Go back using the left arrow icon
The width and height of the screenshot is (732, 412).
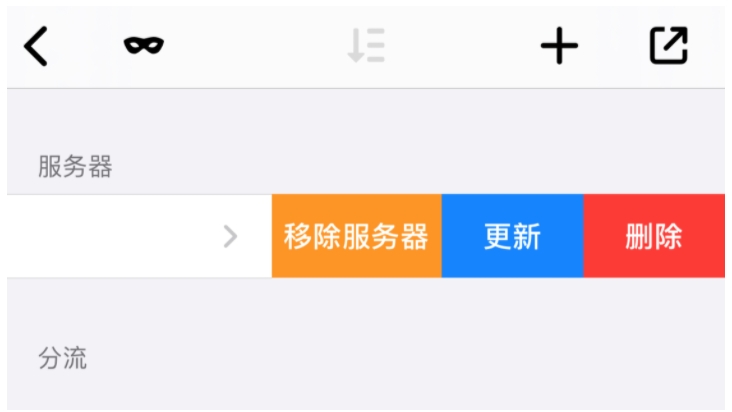coord(36,46)
